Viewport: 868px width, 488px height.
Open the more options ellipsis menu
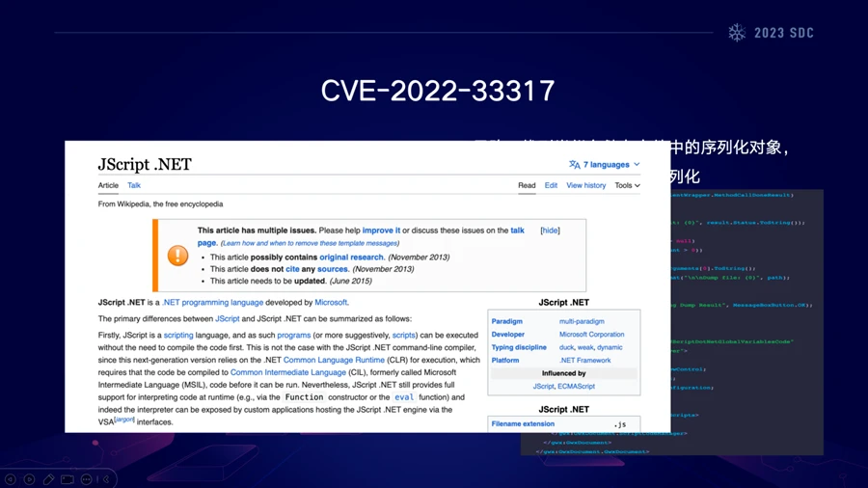click(x=87, y=479)
